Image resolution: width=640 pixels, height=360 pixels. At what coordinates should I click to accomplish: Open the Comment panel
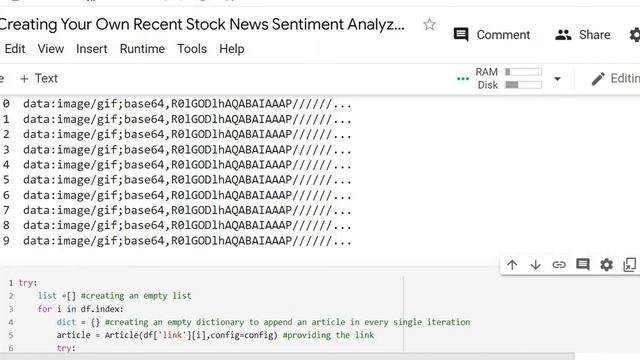(492, 35)
